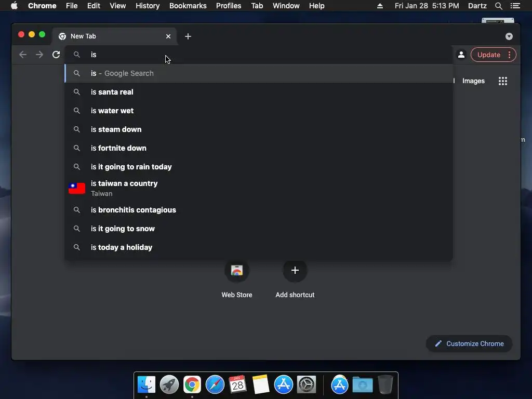Open the Bookmarks menu
The image size is (532, 399).
[x=188, y=6]
